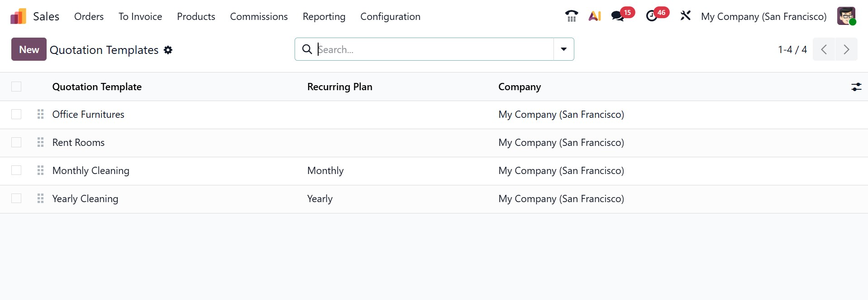Click the New button
868x300 pixels.
(29, 49)
